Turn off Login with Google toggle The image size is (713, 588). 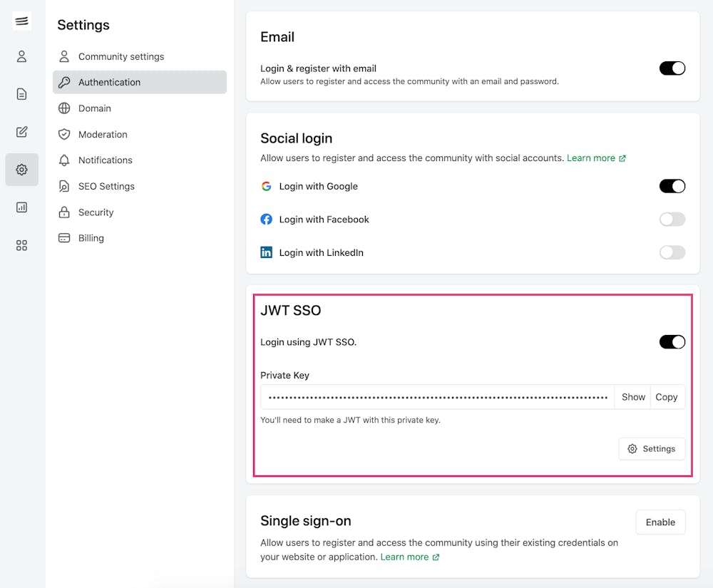pyautogui.click(x=672, y=186)
